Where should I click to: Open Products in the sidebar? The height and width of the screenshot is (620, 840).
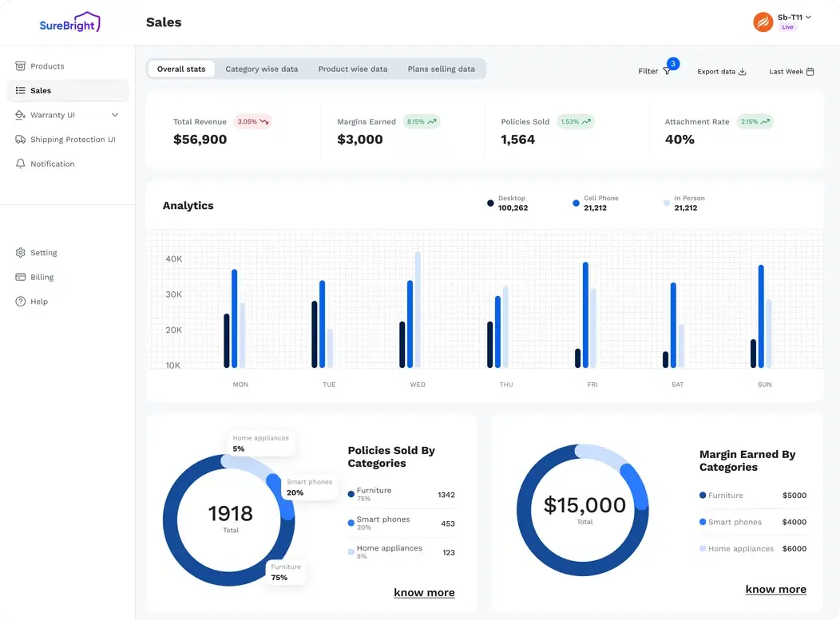[68, 66]
